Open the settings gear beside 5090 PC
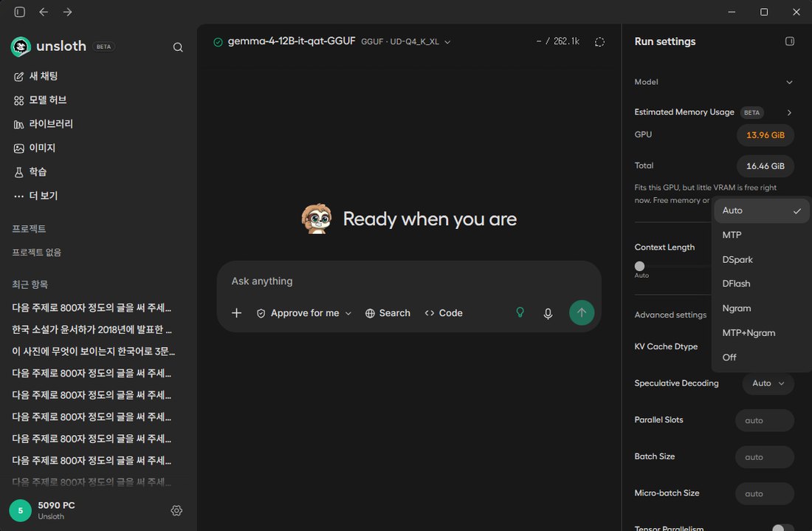This screenshot has height=531, width=812. [x=176, y=511]
